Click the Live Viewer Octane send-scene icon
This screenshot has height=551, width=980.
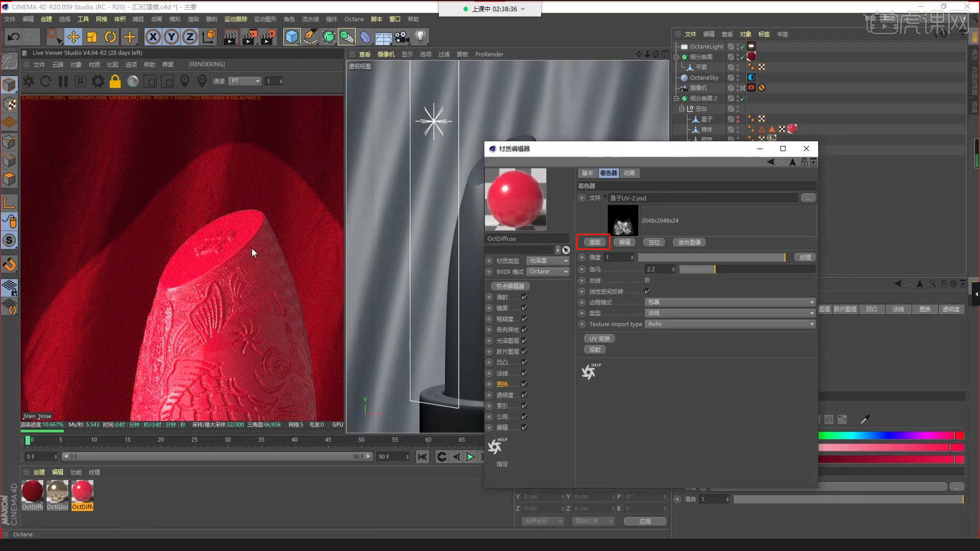pos(29,81)
